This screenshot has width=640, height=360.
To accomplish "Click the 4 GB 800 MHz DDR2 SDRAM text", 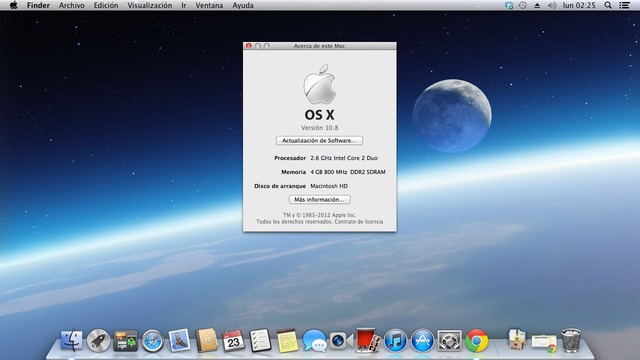I will 348,172.
